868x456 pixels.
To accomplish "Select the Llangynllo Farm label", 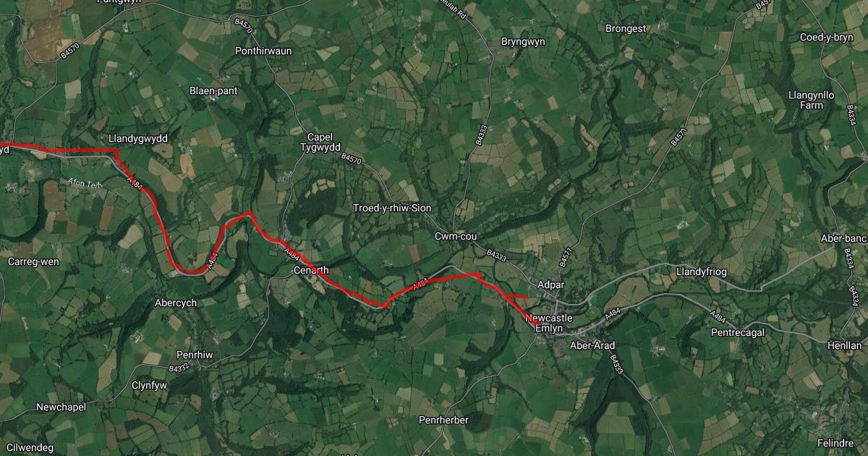I will pos(812,100).
